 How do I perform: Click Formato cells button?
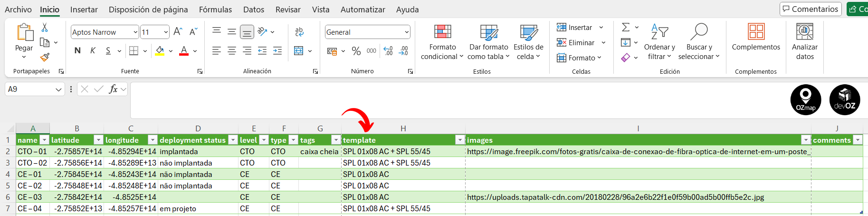point(580,58)
